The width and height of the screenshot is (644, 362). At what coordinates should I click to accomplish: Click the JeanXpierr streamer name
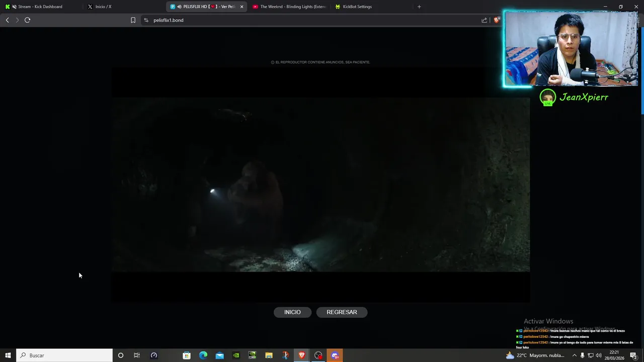(x=584, y=98)
